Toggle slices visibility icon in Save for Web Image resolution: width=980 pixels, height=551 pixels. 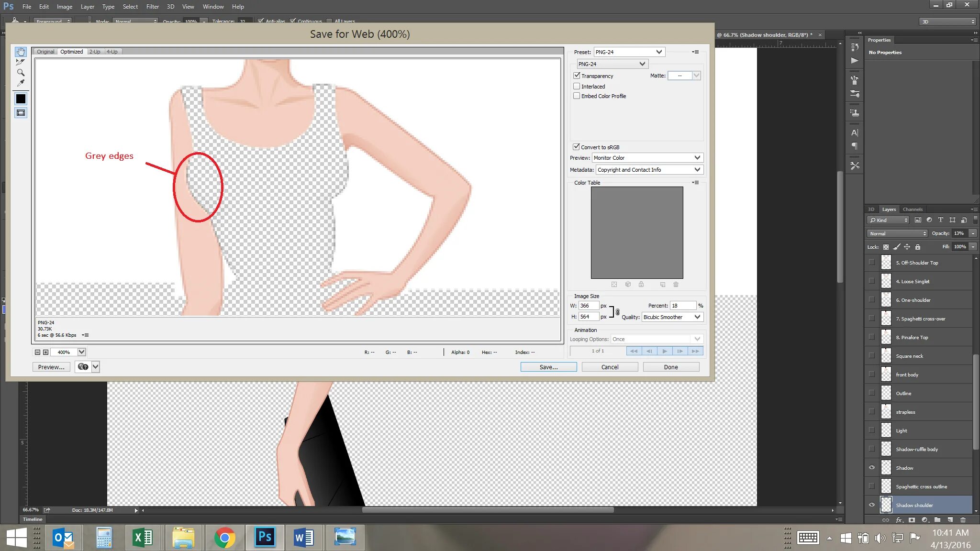[x=21, y=113]
